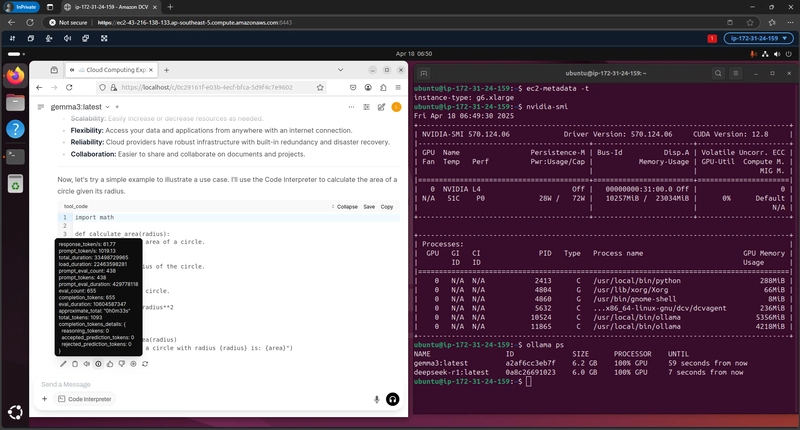This screenshot has height=430, width=800.
Task: Open a new Edge tab
Action: point(170,7)
